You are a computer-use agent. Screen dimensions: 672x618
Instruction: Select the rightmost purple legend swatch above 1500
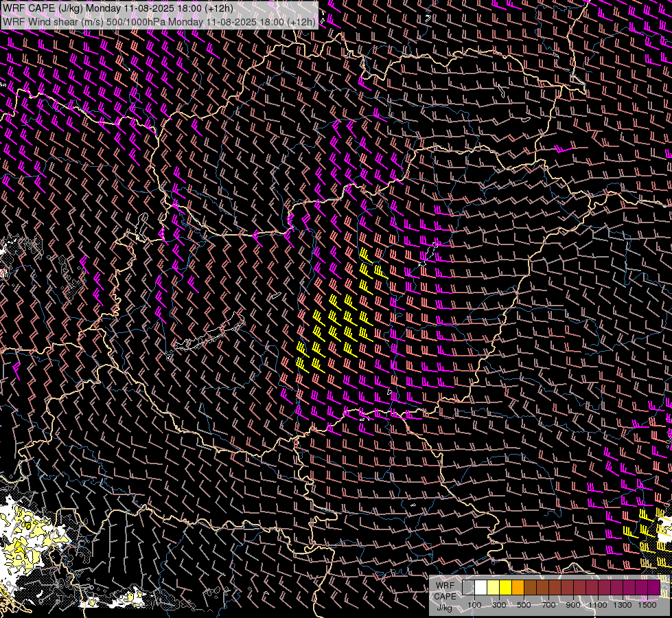point(654,587)
